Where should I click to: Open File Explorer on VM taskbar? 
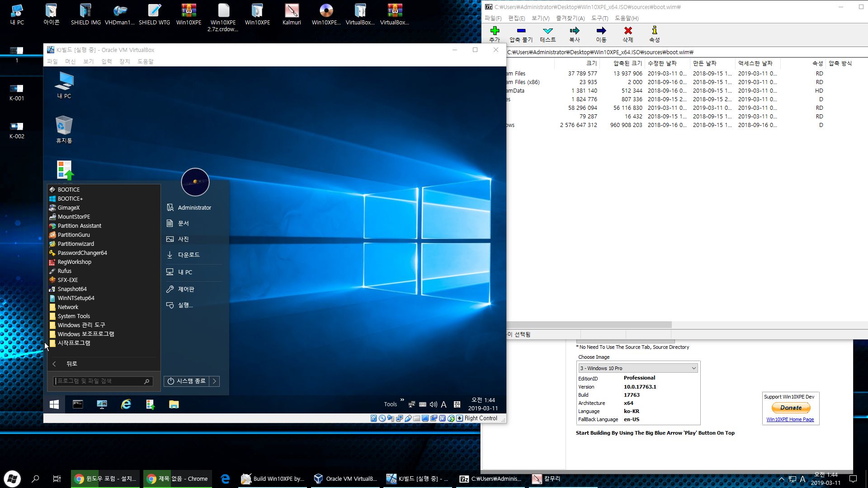[x=174, y=404]
